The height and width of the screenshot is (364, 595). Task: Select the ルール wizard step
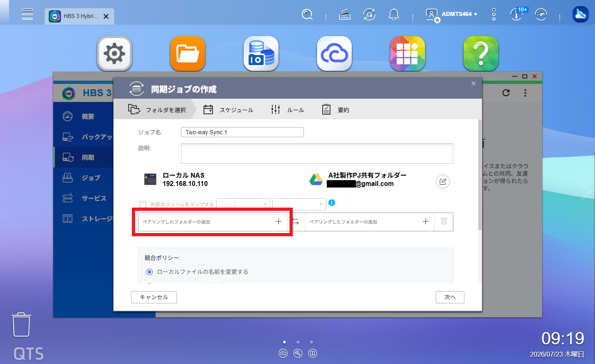pos(287,110)
